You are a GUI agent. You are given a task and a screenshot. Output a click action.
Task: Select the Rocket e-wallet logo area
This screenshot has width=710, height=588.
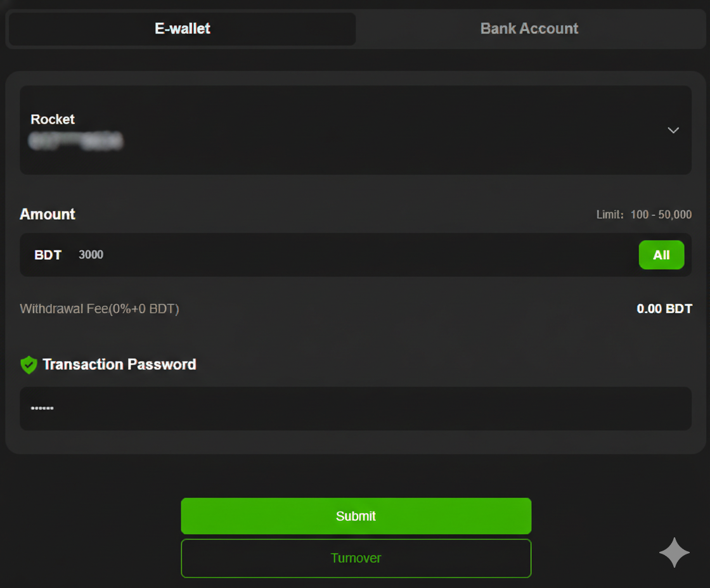pos(53,119)
